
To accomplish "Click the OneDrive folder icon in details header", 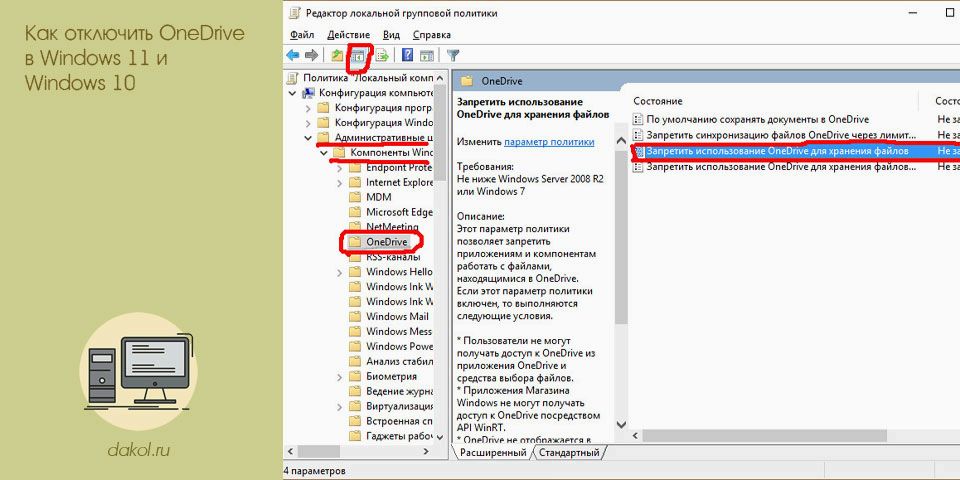I will [467, 81].
